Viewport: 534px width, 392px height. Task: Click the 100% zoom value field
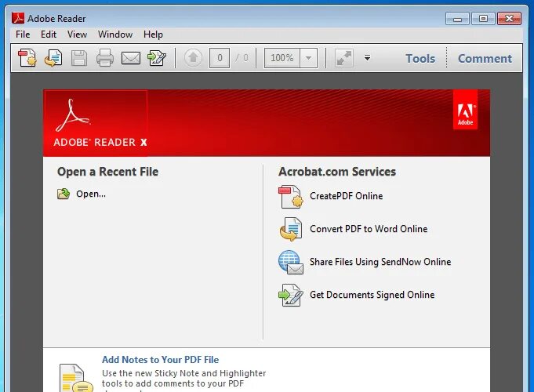[x=282, y=58]
